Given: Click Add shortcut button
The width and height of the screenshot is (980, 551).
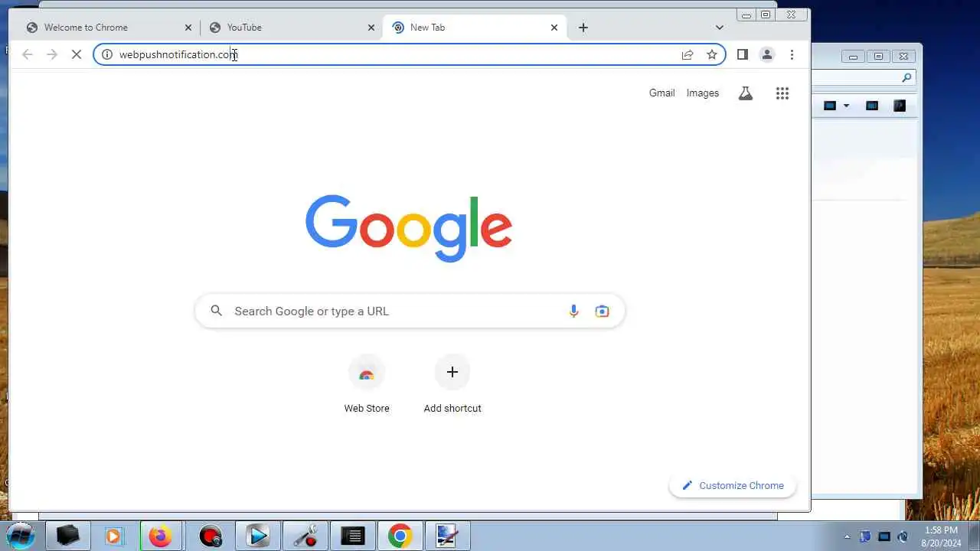Looking at the screenshot, I should tap(452, 384).
